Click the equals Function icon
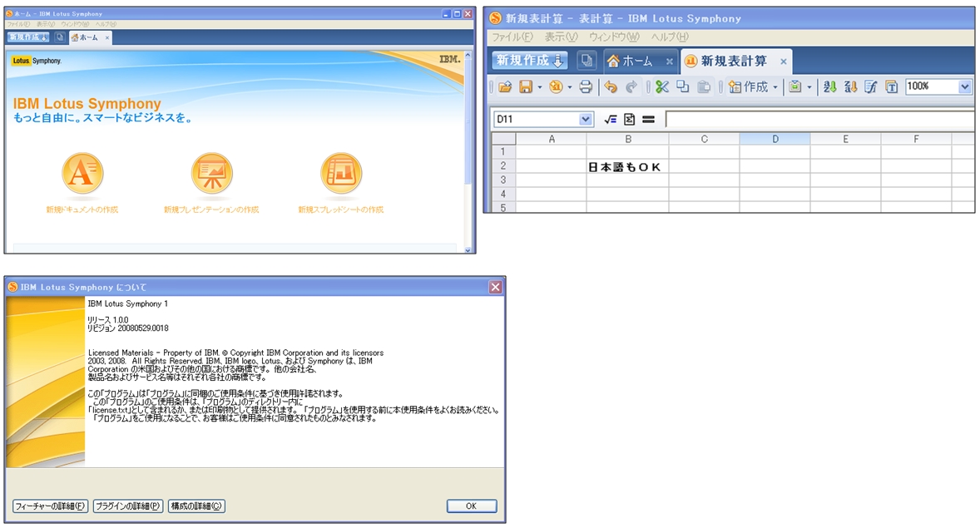 (x=648, y=120)
